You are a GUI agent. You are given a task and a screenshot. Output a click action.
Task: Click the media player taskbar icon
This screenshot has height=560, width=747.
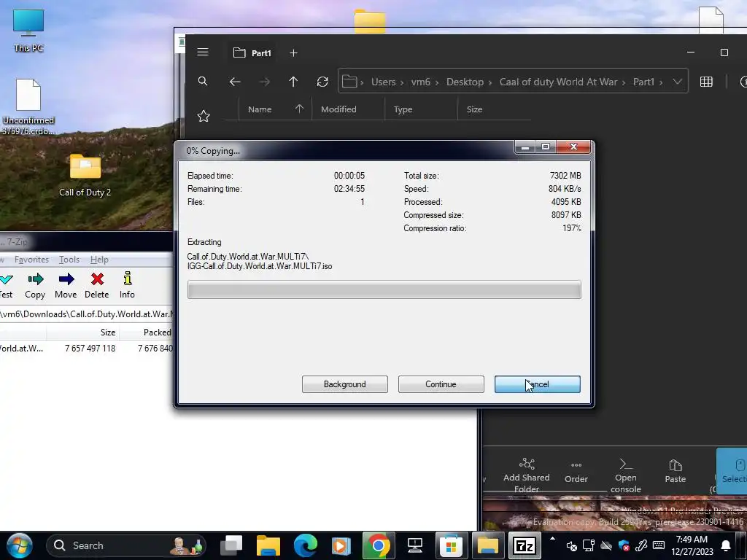(341, 545)
